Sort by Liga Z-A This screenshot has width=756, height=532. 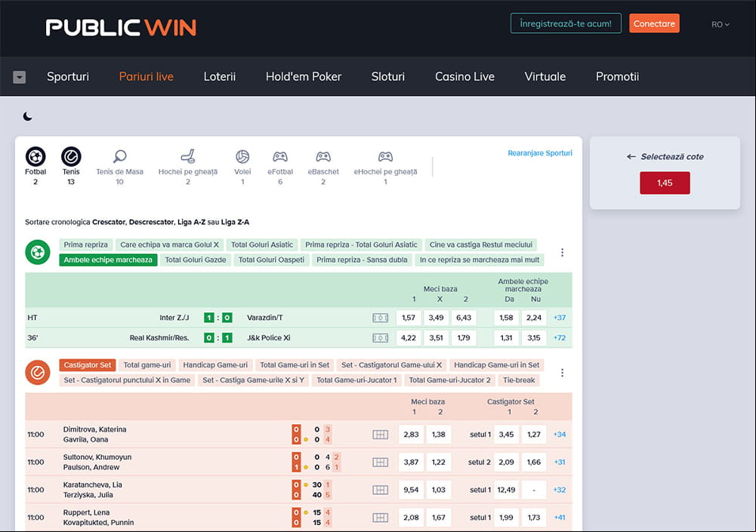(236, 222)
